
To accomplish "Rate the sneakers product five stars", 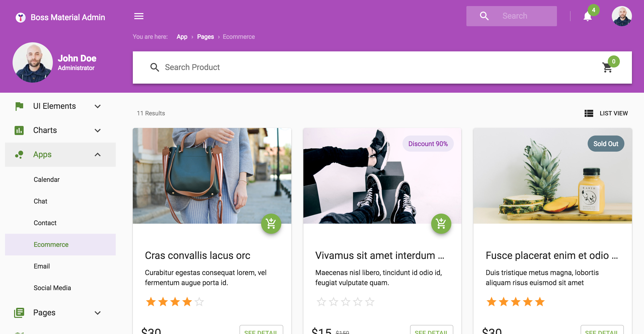I will point(370,302).
